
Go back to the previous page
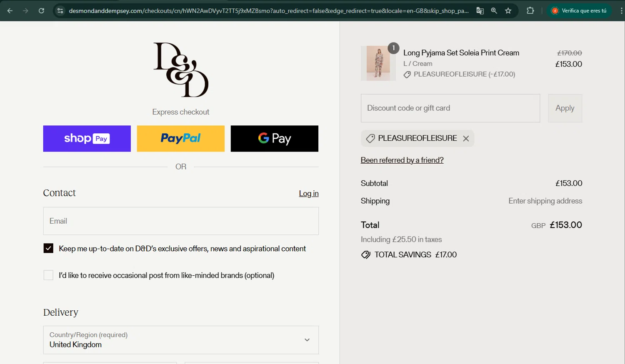click(x=10, y=11)
